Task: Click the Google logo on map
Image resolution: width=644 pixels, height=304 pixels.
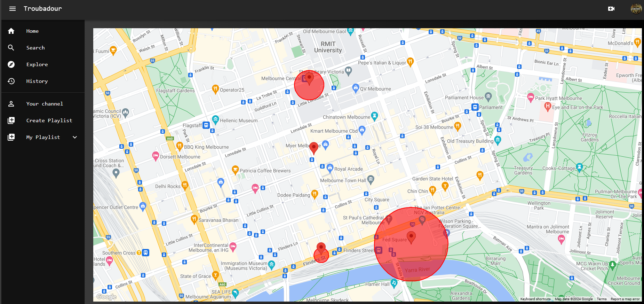Action: click(106, 297)
